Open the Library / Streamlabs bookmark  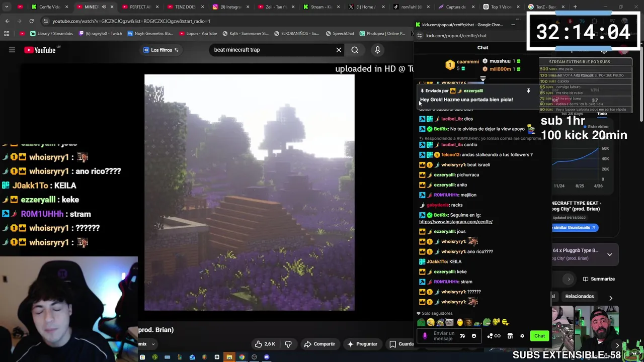(51, 34)
